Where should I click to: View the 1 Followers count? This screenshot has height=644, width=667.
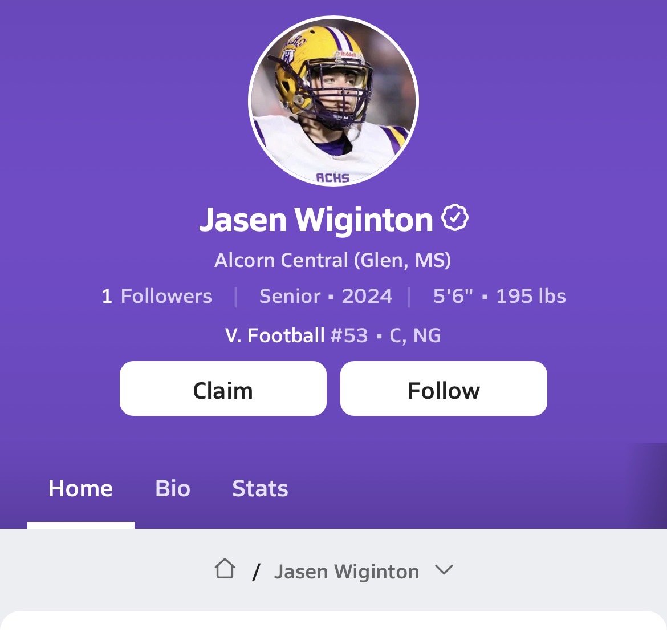(x=157, y=296)
